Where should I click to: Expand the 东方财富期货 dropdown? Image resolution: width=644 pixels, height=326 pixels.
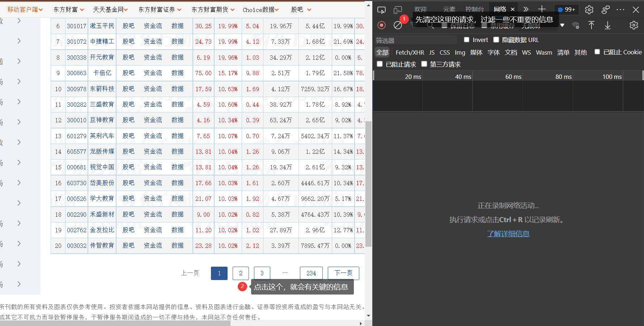[213, 10]
